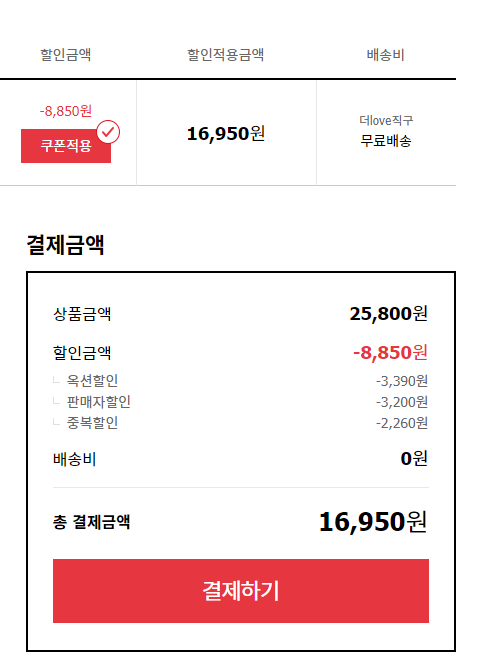Select the 배송비 column header
Image resolution: width=477 pixels, height=671 pixels.
(x=385, y=55)
